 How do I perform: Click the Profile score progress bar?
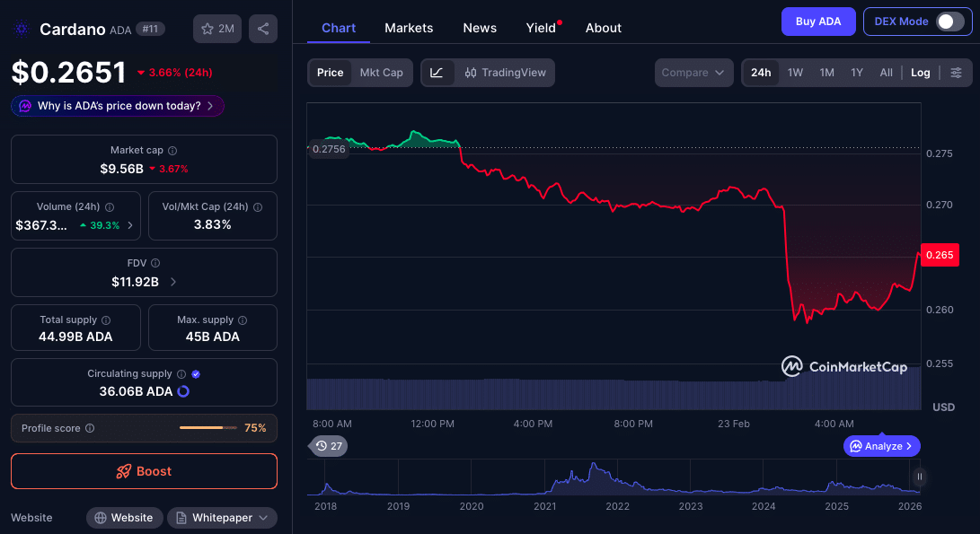point(207,428)
